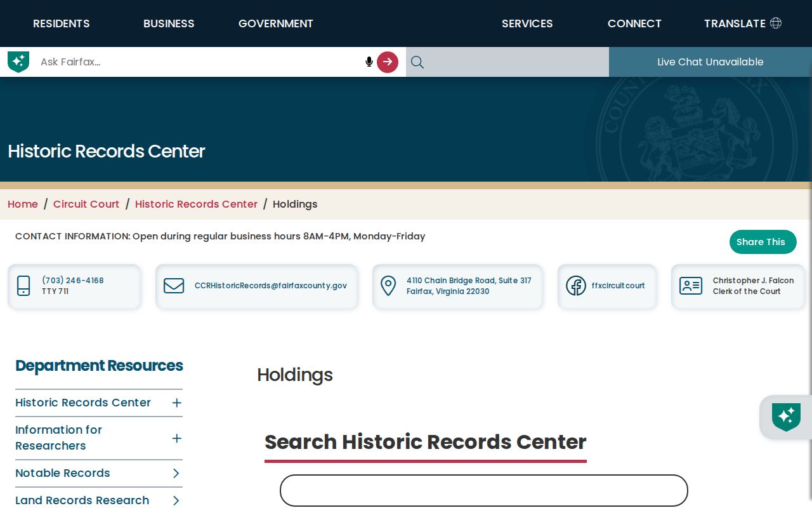
Task: Click the Department Resources heading
Action: point(99,366)
